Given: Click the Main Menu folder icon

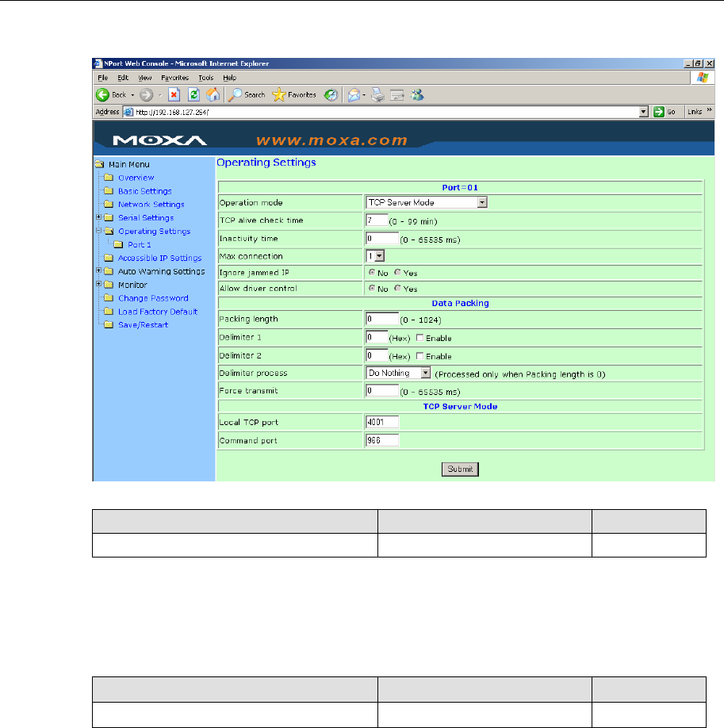Looking at the screenshot, I should (x=99, y=164).
